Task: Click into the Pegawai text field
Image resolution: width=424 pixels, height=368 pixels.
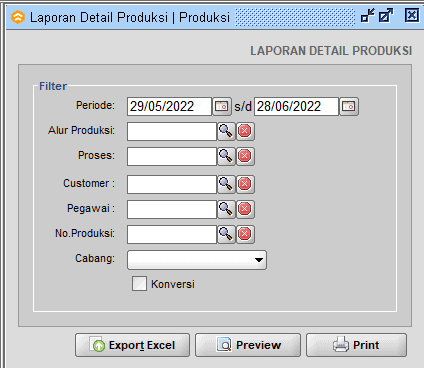Action: [x=172, y=209]
